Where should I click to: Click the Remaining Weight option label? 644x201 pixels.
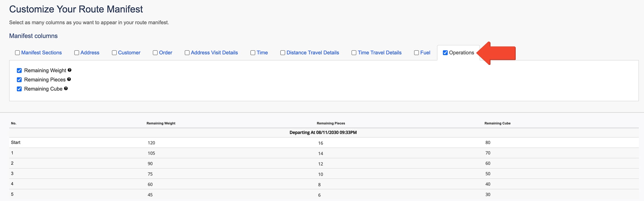[45, 71]
